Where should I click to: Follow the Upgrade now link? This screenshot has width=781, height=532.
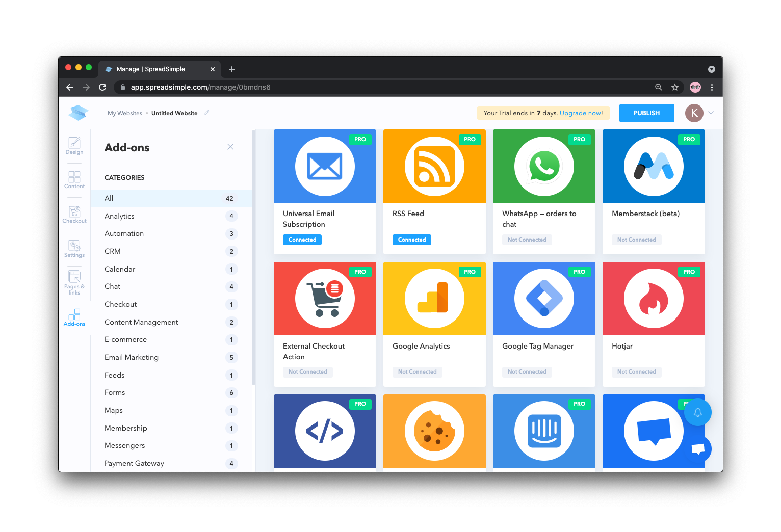coord(581,113)
